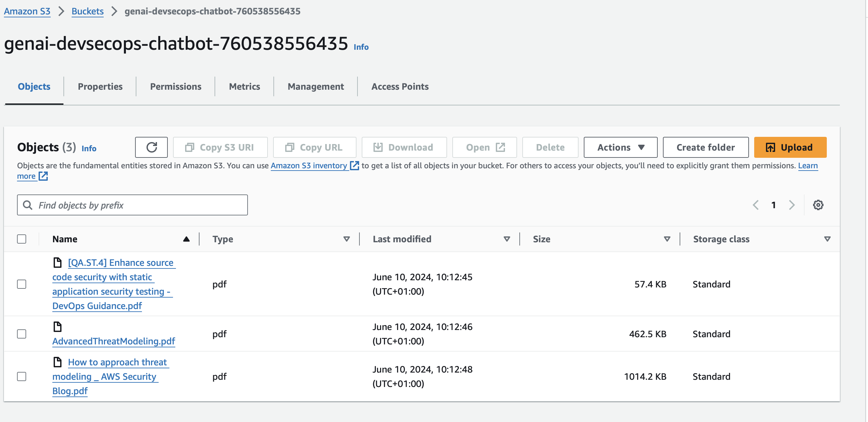Viewport: 868px width, 422px height.
Task: Check the QA.ST.4 DevOps Guidance row
Action: pos(22,284)
